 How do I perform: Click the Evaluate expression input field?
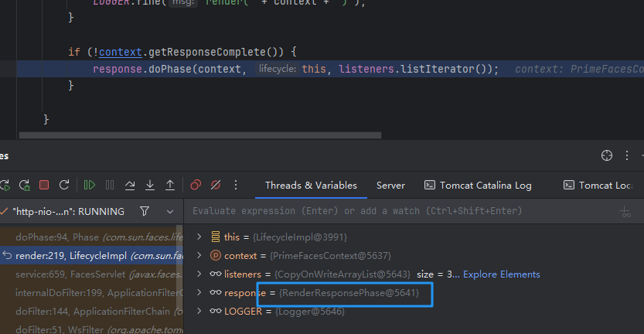(387, 211)
